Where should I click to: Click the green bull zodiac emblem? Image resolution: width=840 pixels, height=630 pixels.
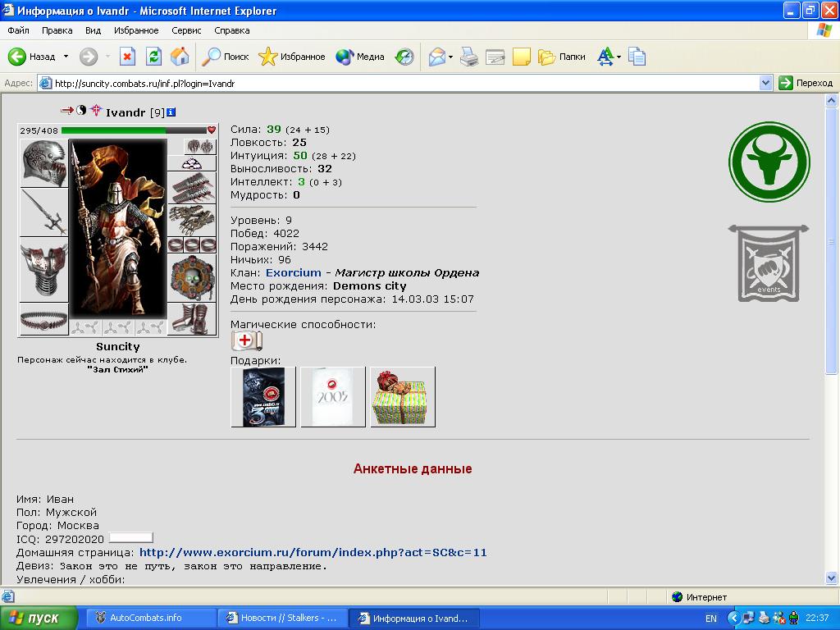[769, 162]
